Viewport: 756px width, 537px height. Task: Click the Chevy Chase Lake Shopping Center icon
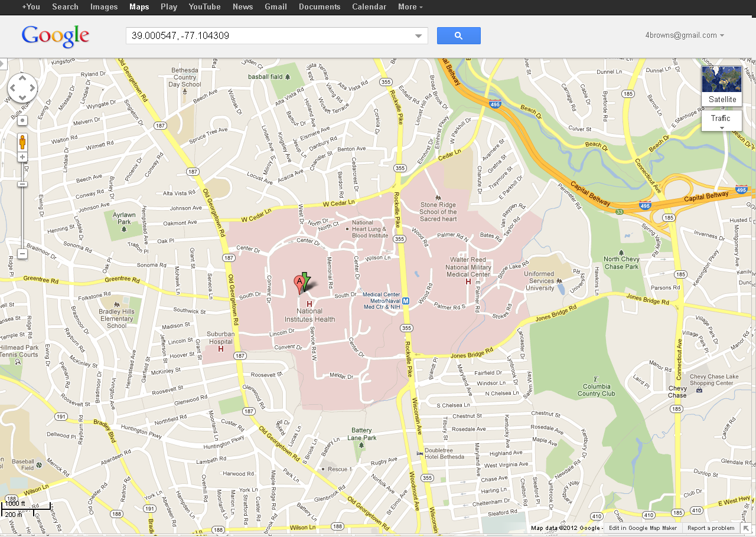[699, 390]
